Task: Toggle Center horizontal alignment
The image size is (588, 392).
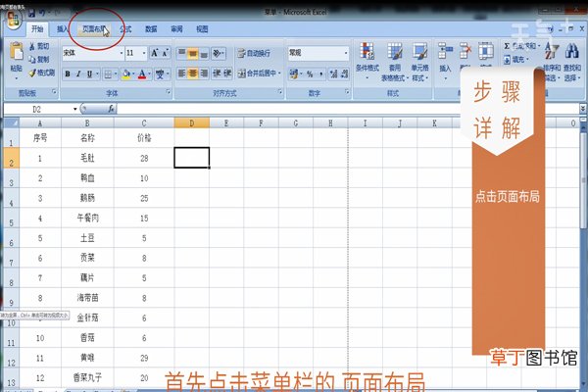Action: (x=192, y=73)
